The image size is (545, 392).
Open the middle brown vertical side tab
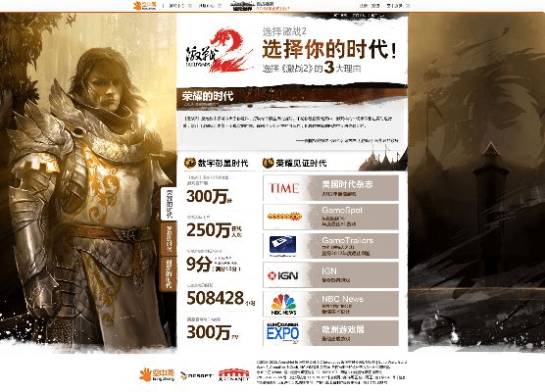(169, 239)
